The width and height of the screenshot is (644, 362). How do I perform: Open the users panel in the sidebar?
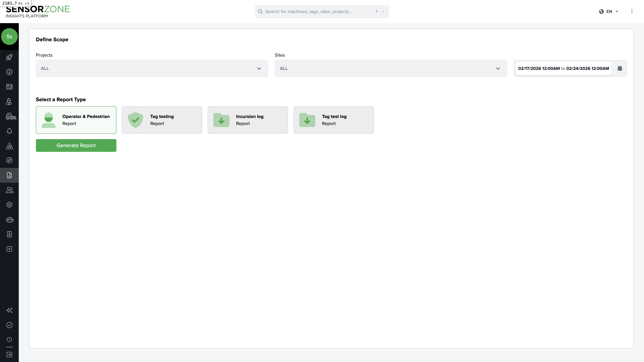tap(10, 190)
